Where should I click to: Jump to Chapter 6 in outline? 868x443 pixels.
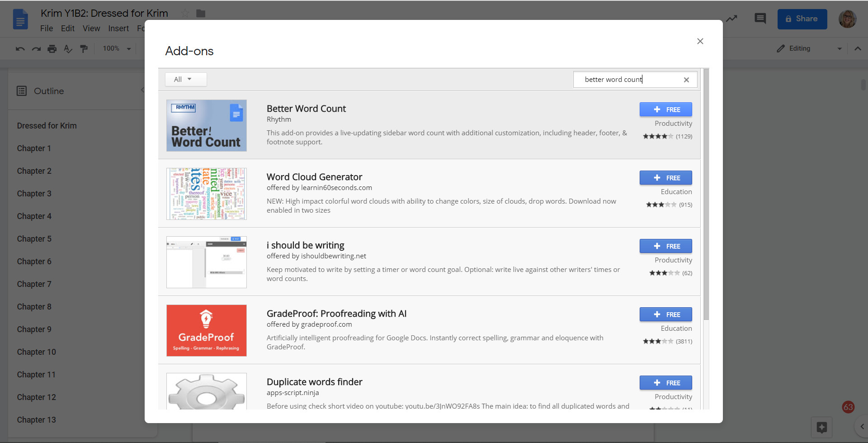(x=34, y=262)
